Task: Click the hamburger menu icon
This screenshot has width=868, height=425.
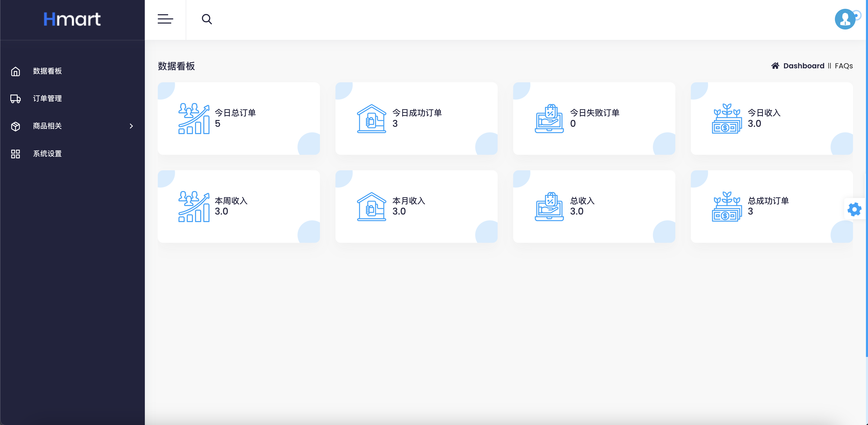Action: pyautogui.click(x=166, y=19)
